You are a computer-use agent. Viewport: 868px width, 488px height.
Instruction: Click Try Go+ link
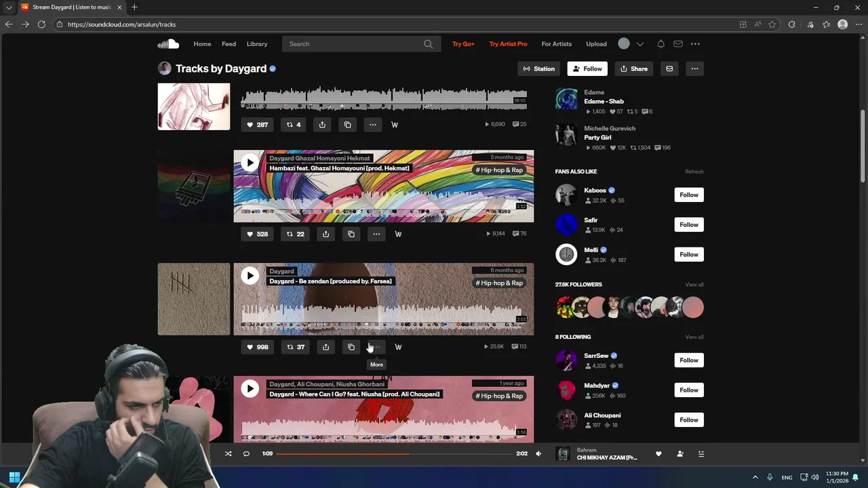point(463,44)
